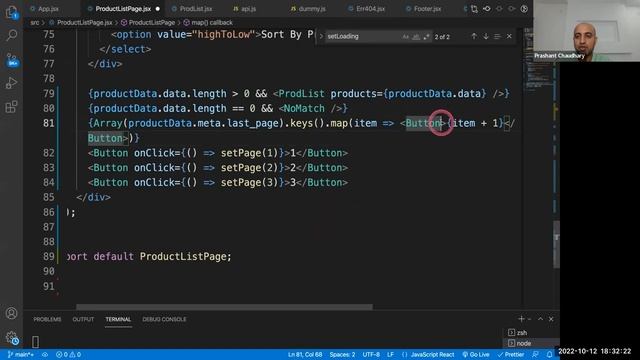Click the Prettier status item
Screen dimensions: 640x360
coord(511,354)
